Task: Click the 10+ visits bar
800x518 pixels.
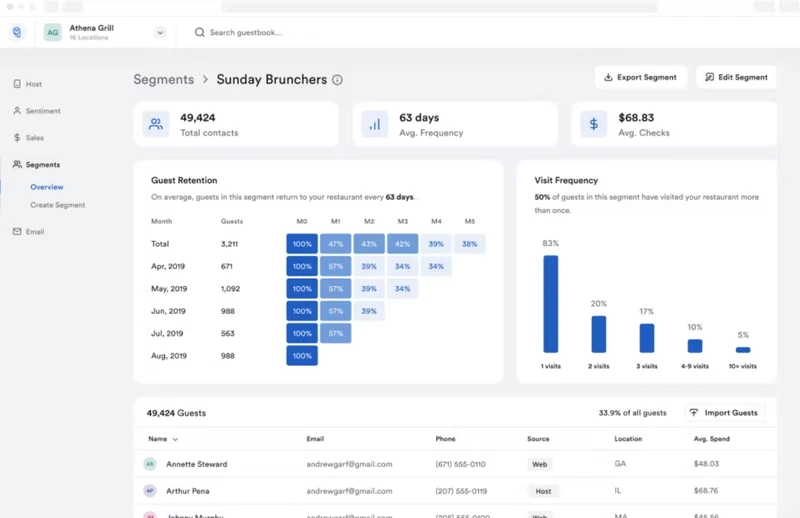Action: point(743,350)
